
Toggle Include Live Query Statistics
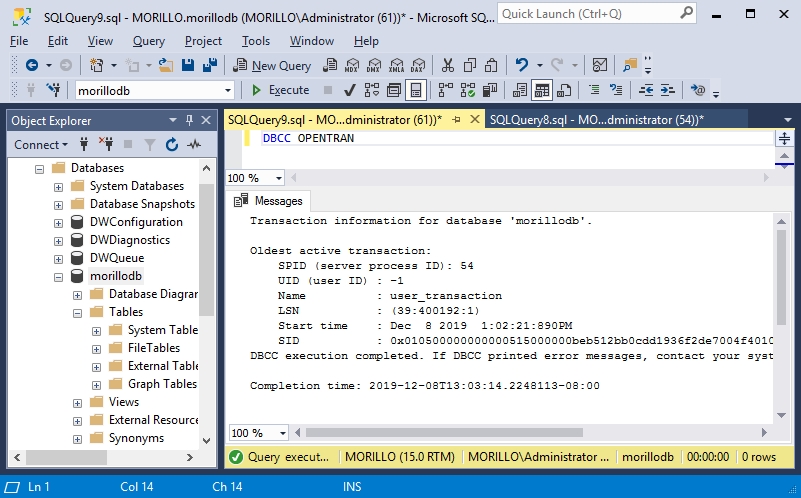(x=467, y=90)
